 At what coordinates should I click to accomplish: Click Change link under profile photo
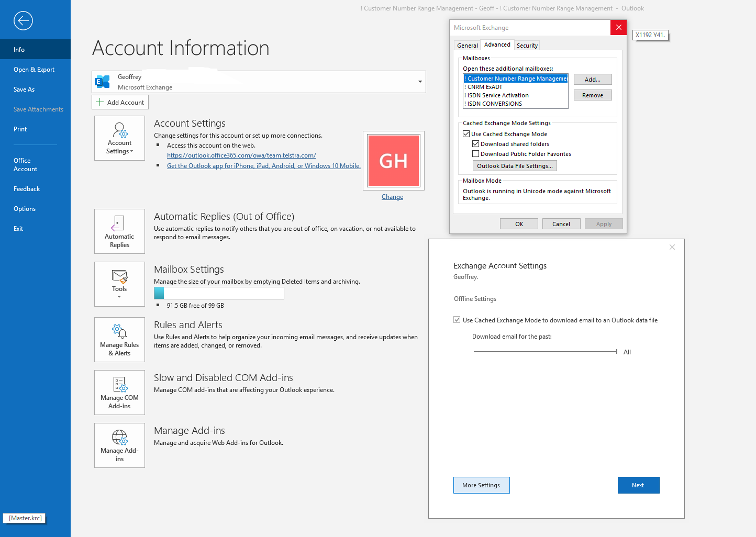pos(393,197)
